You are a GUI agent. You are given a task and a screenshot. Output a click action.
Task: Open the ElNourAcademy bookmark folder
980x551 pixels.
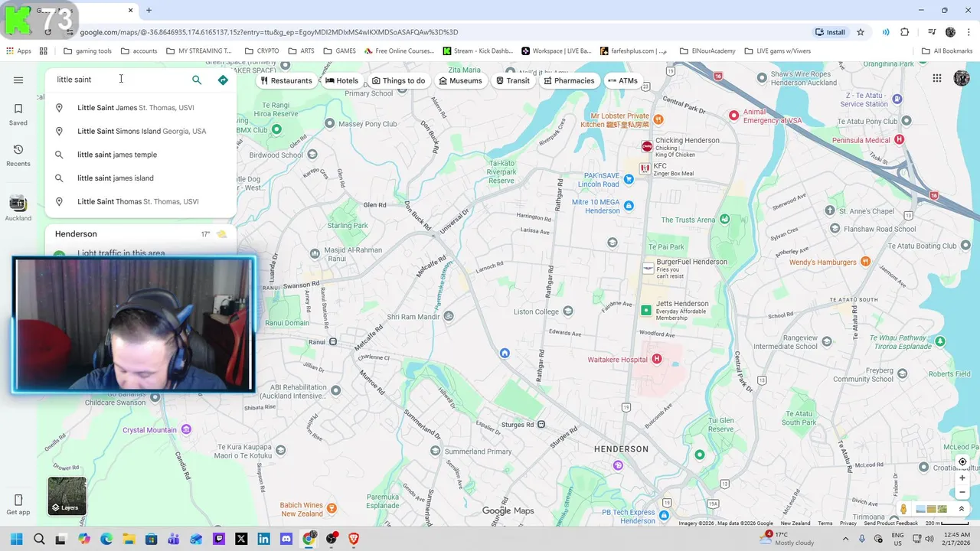coord(707,51)
